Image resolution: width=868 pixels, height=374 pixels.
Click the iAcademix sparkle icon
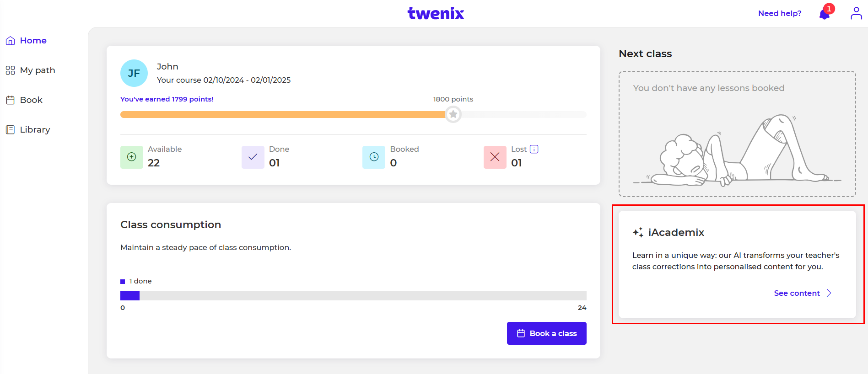point(638,232)
